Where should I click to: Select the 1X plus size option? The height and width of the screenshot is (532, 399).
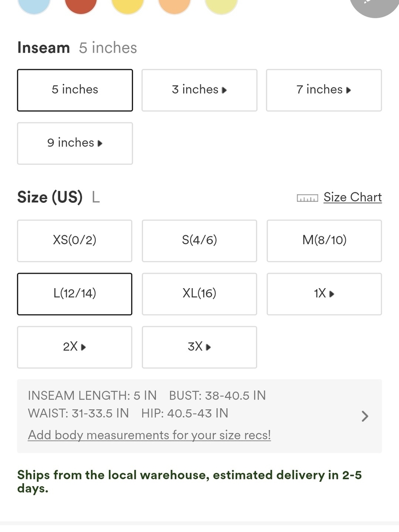point(324,294)
